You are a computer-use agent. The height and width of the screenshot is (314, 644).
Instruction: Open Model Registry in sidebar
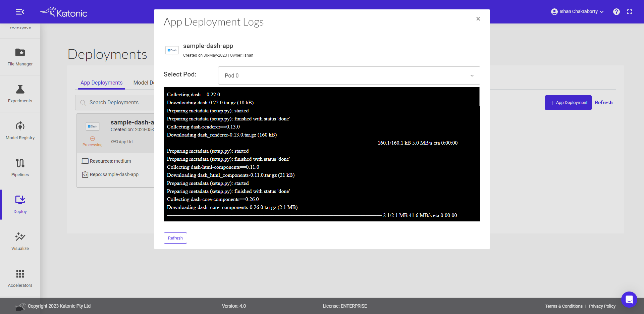(x=20, y=130)
